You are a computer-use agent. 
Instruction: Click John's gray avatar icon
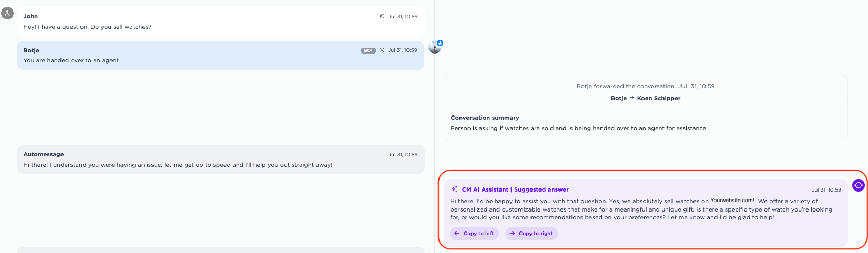(x=7, y=13)
